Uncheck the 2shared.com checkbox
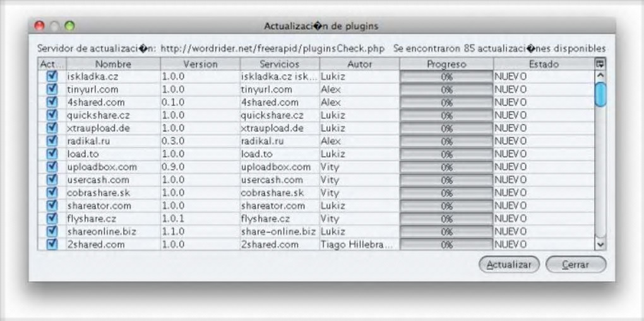 click(52, 244)
